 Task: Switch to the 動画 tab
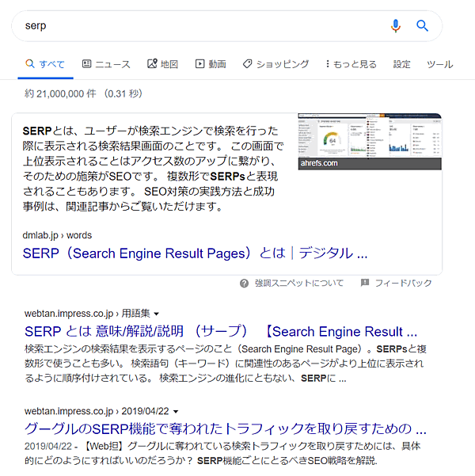point(211,64)
